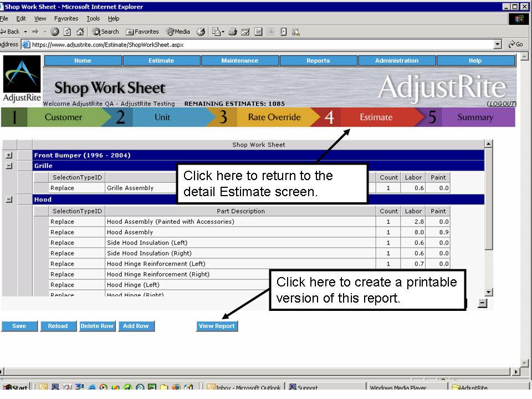Switch to Inbox - Microsoft Outlook taskbar button
This screenshot has width=532, height=399.
(244, 387)
